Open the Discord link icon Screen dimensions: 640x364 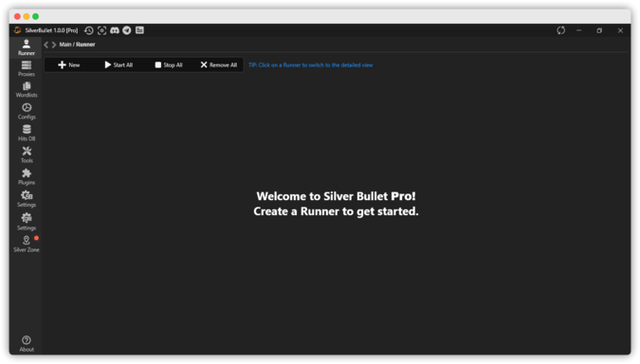[115, 30]
